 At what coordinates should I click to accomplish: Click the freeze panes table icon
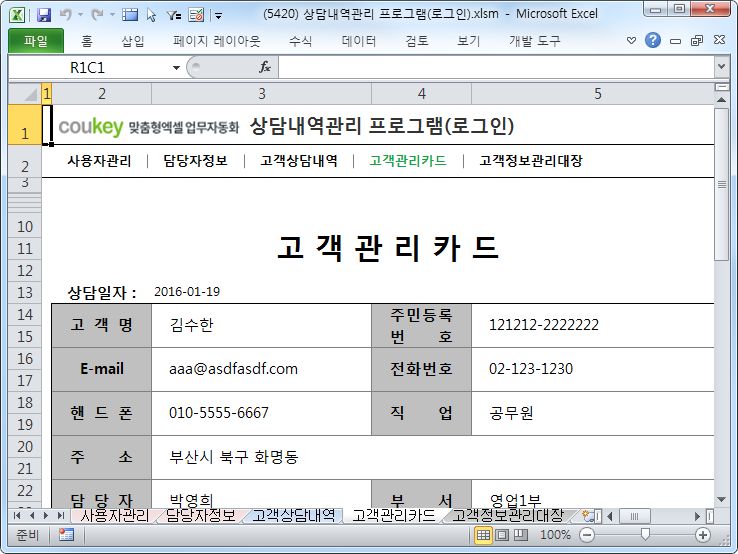tap(130, 15)
